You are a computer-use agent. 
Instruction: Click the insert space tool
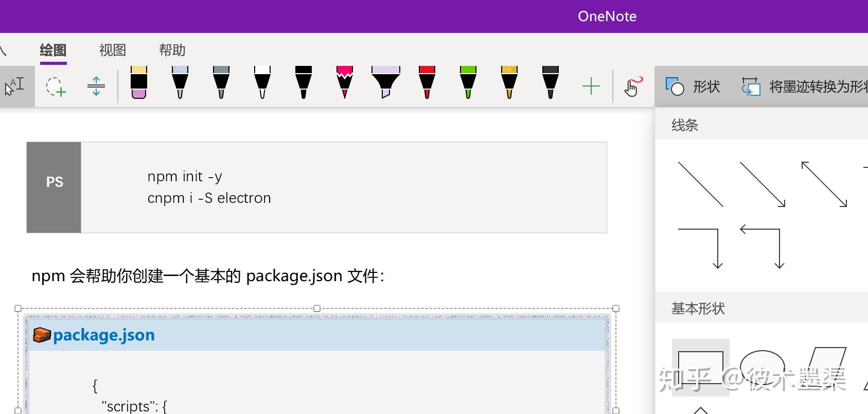[x=96, y=86]
